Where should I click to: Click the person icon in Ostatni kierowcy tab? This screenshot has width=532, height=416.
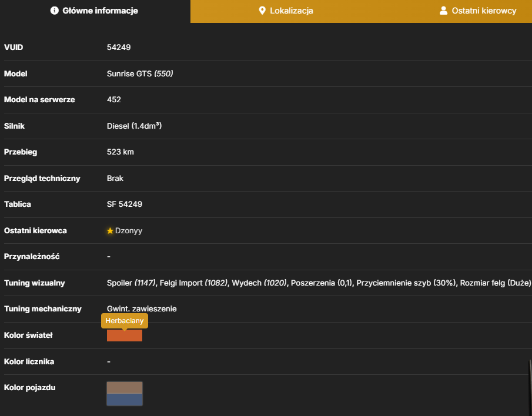pyautogui.click(x=443, y=11)
